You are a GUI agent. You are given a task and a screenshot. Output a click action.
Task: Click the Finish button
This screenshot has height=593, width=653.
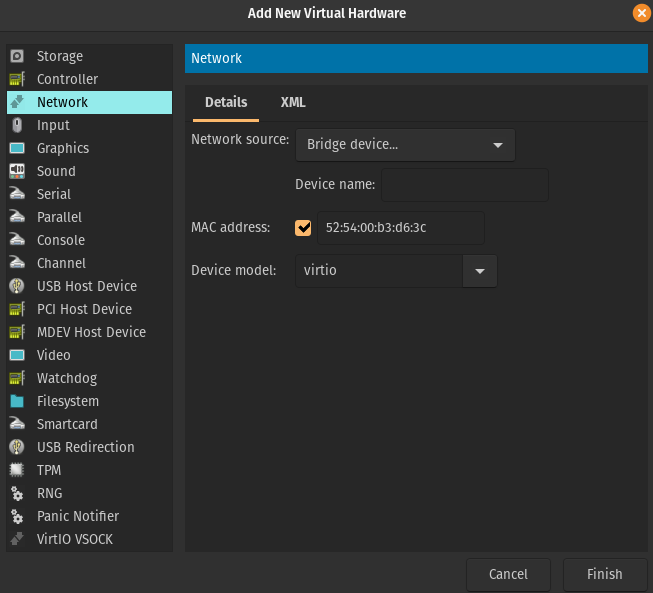[x=604, y=574]
